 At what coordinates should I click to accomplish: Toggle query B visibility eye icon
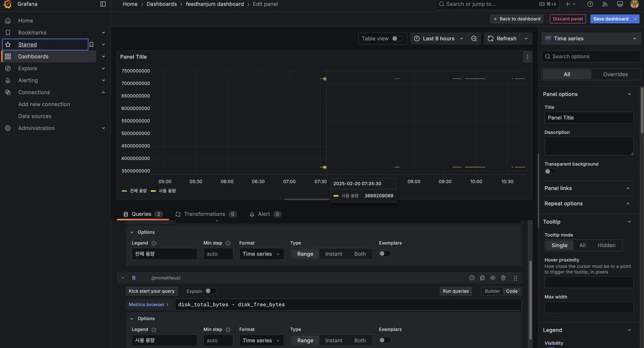(493, 278)
